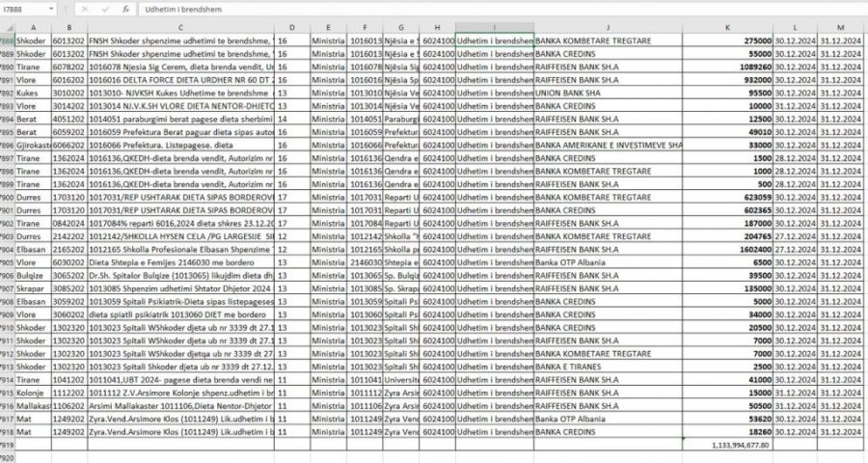Image resolution: width=868 pixels, height=463 pixels.
Task: Click the Cancel (X) formula icon
Action: (85, 9)
